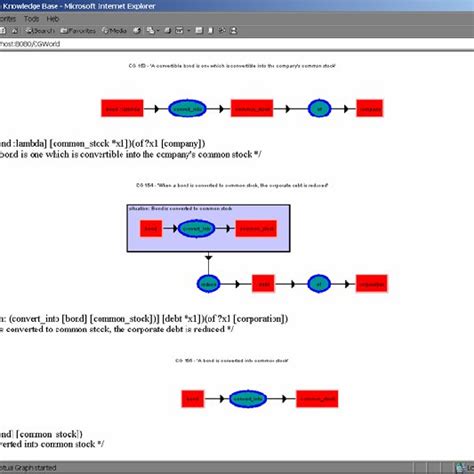The width and height of the screenshot is (474, 474).
Task: Select the red bond:lambda node in first graph
Action: [x=122, y=108]
